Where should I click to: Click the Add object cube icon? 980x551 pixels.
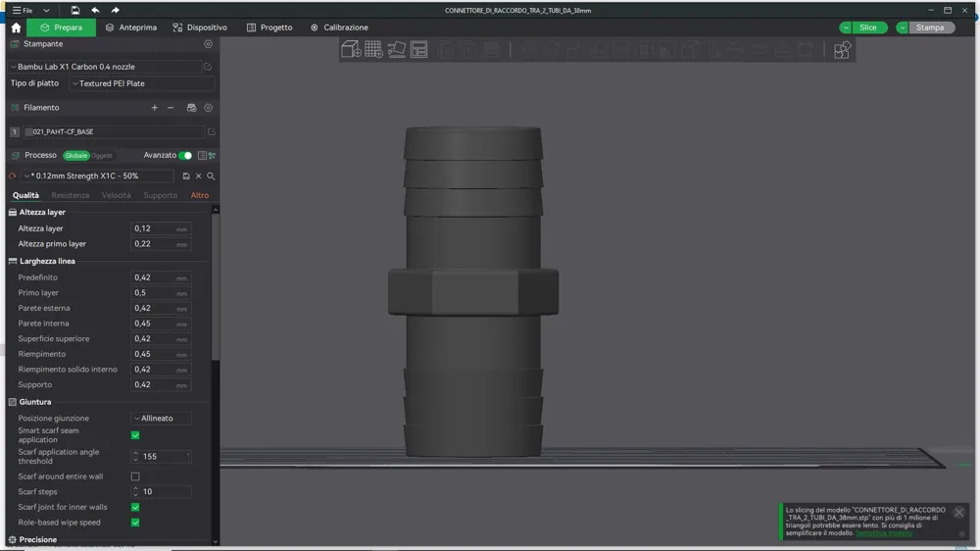click(x=351, y=49)
